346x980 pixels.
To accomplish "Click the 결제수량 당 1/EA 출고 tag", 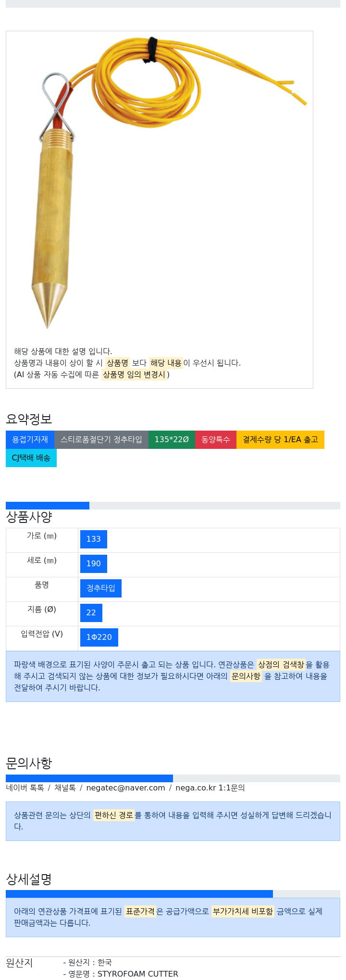I will [280, 440].
